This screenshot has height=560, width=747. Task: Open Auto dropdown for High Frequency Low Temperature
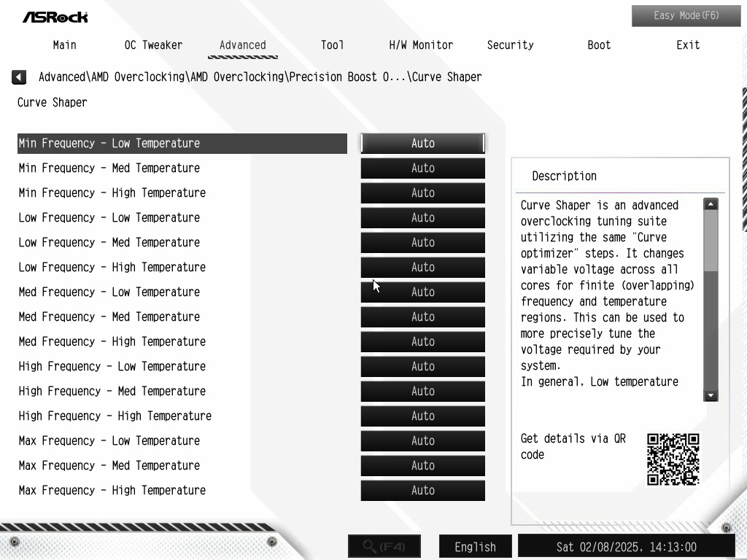point(423,366)
